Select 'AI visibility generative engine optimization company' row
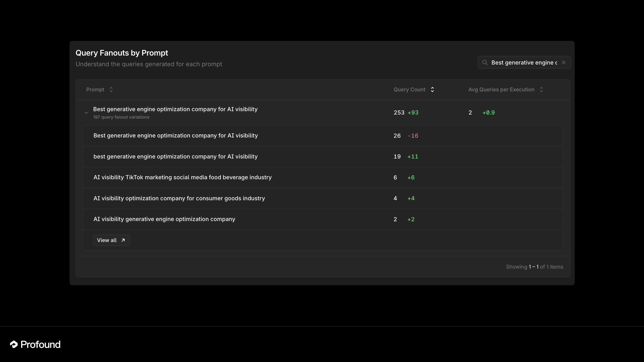Image resolution: width=644 pixels, height=362 pixels. (x=323, y=219)
